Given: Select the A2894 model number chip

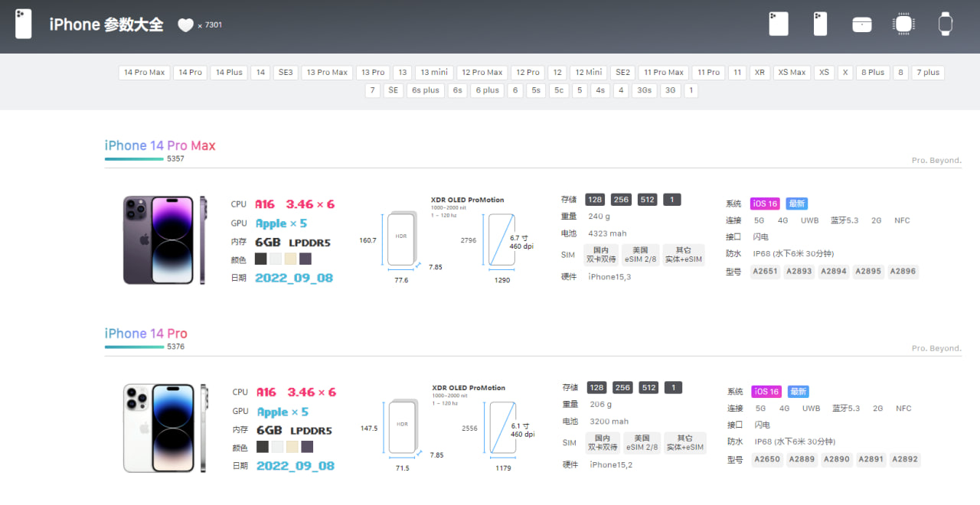Looking at the screenshot, I should pyautogui.click(x=834, y=272).
